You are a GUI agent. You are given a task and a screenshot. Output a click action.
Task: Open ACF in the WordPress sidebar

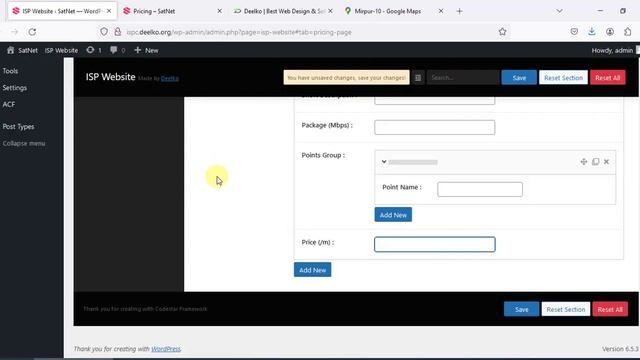click(9, 104)
